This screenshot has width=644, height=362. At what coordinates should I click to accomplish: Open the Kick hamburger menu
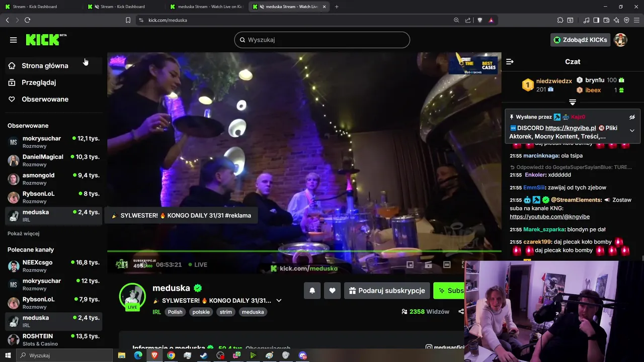click(14, 40)
